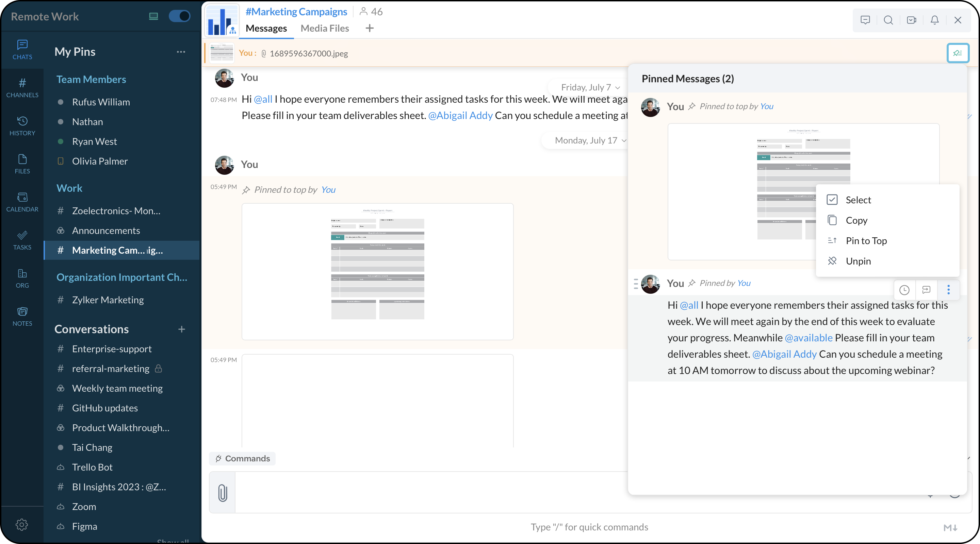Choose Unpin from the context menu

click(858, 261)
